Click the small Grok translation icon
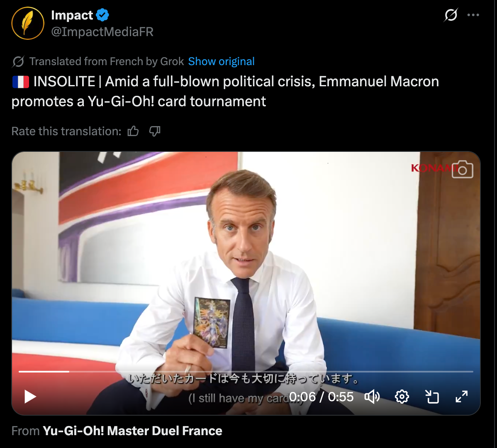 [18, 61]
